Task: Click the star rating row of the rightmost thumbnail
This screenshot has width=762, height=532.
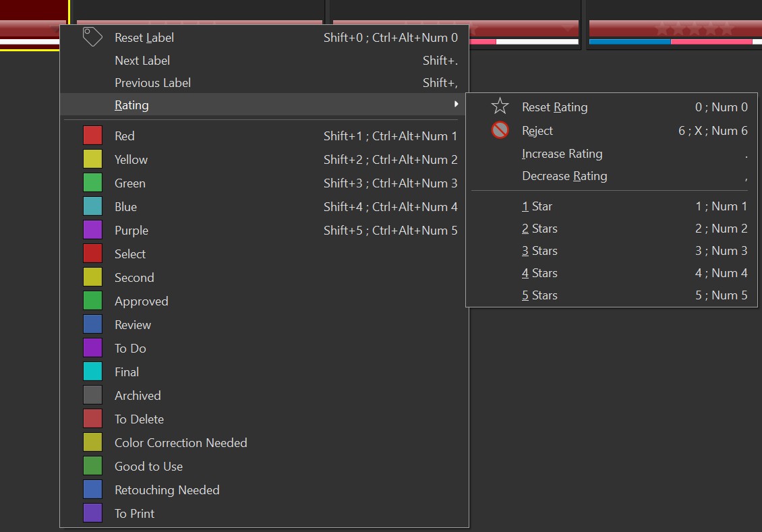Action: pos(694,29)
